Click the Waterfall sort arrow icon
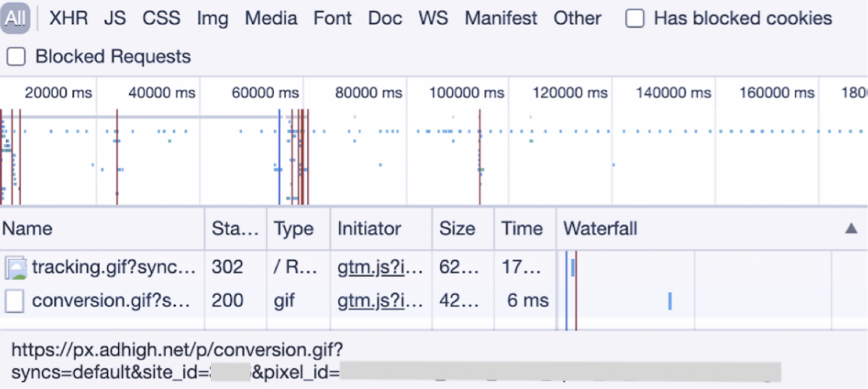This screenshot has width=868, height=389. pos(851,229)
